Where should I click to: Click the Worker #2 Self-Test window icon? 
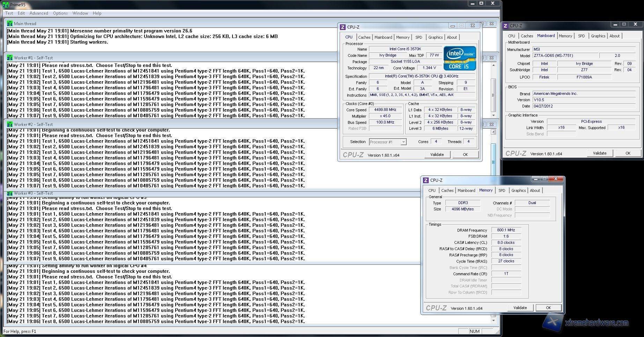click(x=10, y=125)
